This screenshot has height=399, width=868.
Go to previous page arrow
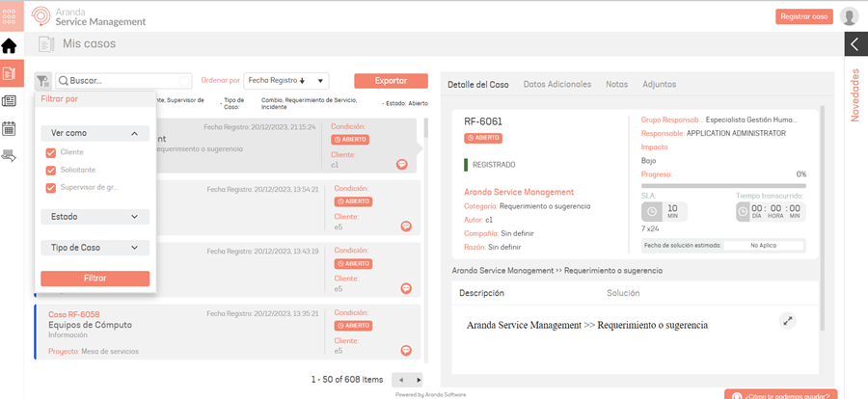point(401,380)
